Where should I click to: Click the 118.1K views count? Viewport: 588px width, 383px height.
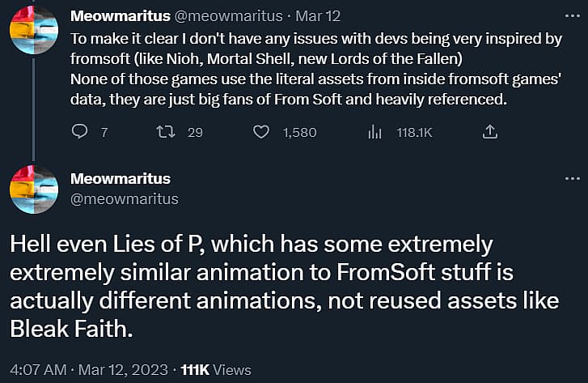[x=414, y=132]
